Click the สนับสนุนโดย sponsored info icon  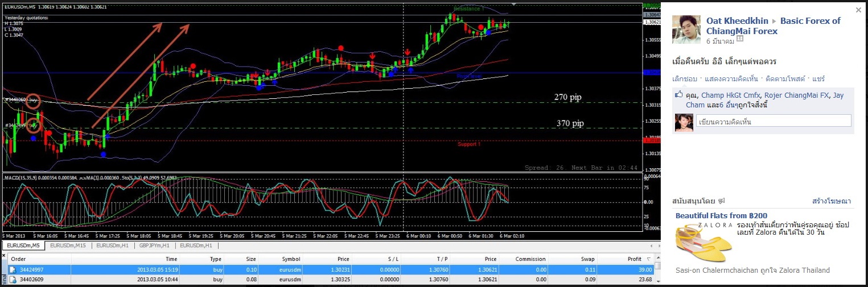pos(721,201)
